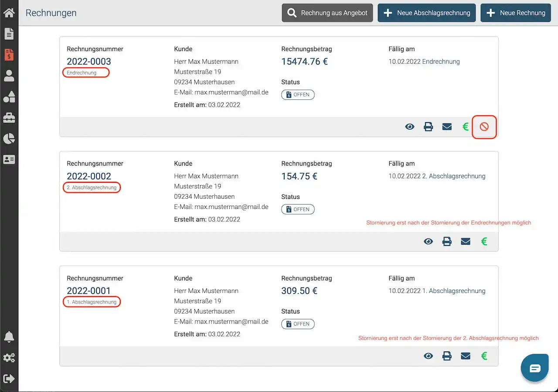
Task: Print invoice 2022-0003
Action: pyautogui.click(x=429, y=127)
